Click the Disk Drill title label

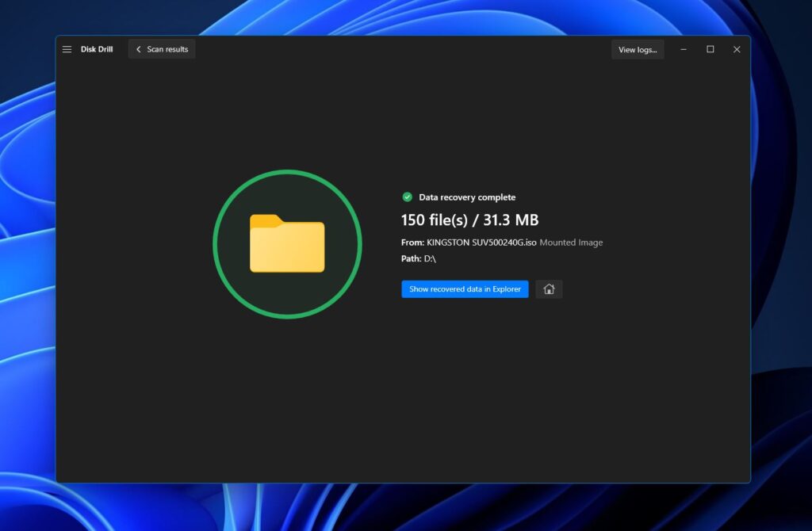[x=97, y=48]
